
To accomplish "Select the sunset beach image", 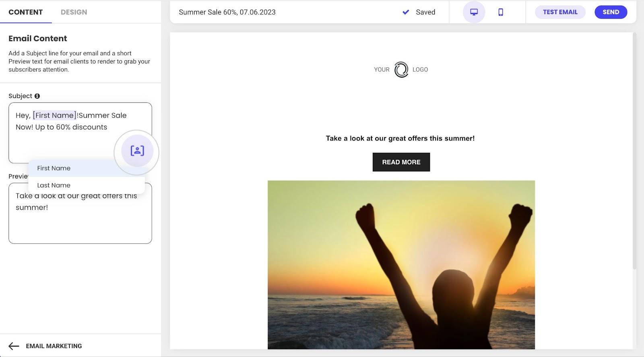I will tap(401, 265).
